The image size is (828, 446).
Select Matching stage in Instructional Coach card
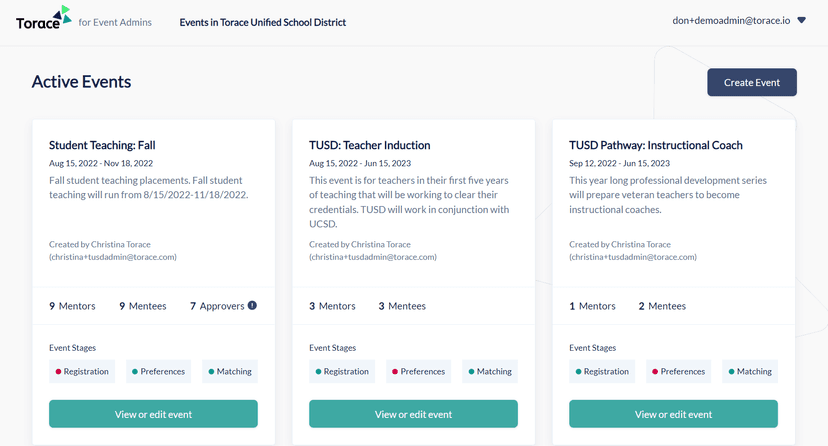click(x=750, y=372)
